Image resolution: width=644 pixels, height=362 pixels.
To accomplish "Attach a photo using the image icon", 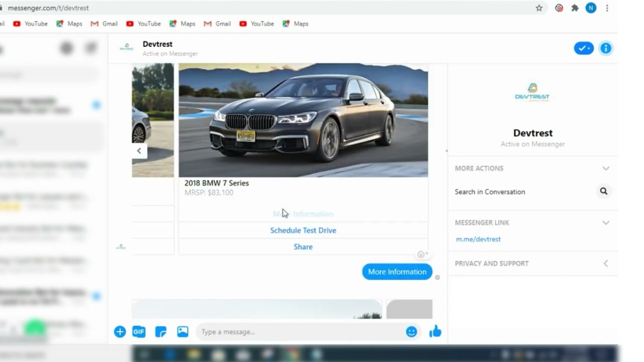I will [183, 332].
